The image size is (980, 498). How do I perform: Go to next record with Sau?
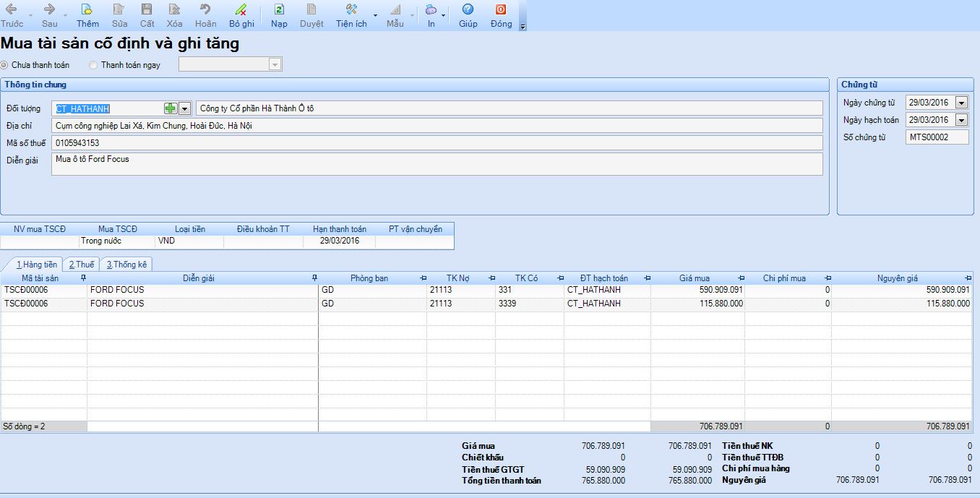tap(49, 15)
